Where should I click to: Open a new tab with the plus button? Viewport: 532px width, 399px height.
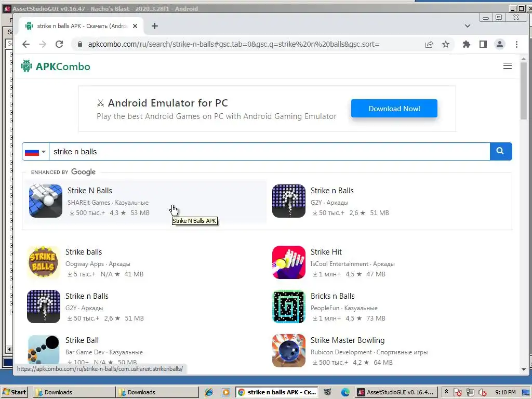pyautogui.click(x=155, y=26)
